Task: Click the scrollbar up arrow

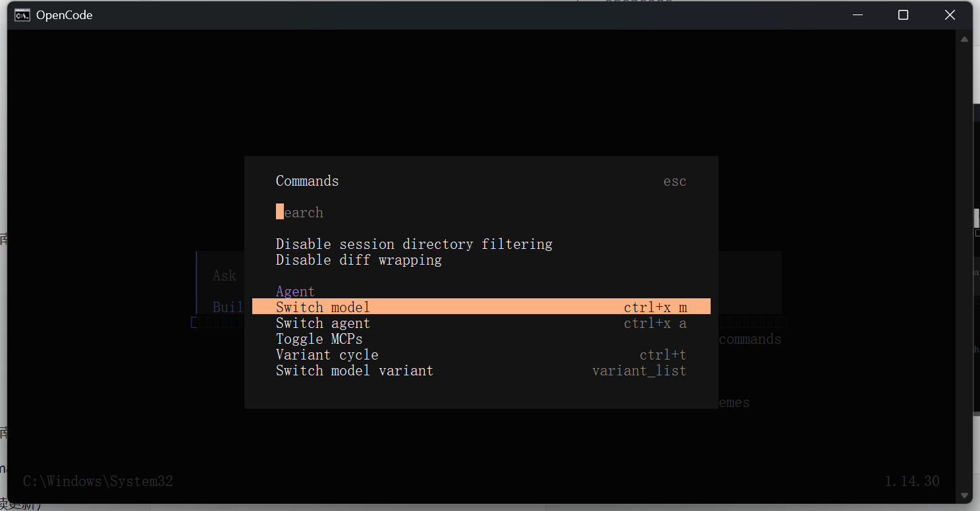Action: [965, 39]
